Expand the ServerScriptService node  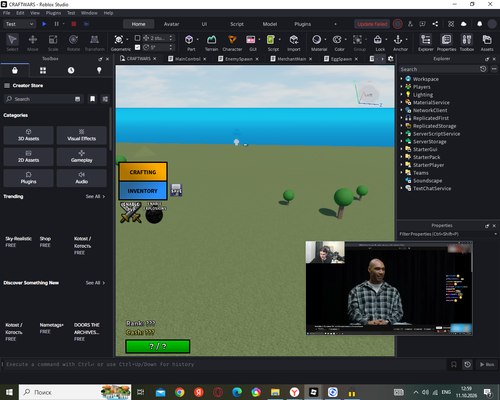[x=401, y=134]
